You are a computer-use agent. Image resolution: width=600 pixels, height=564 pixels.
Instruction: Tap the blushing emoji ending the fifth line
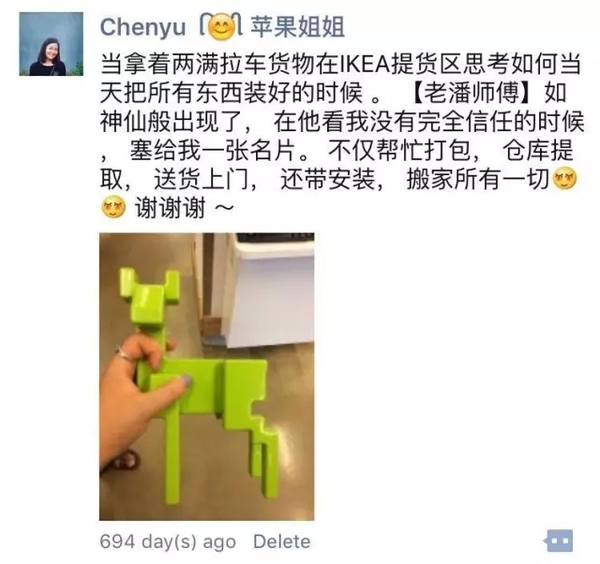click(x=565, y=179)
